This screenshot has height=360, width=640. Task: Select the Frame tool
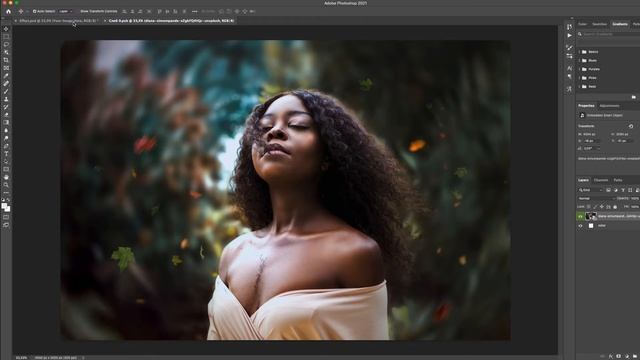6,68
